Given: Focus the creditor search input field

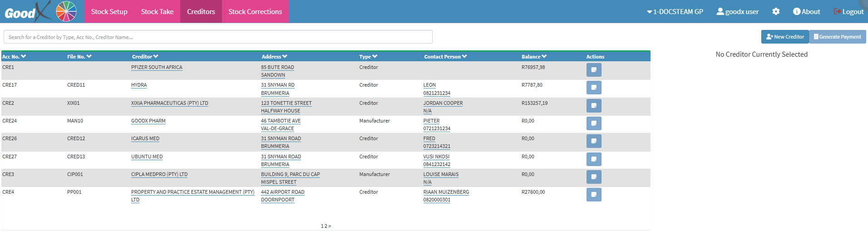Looking at the screenshot, I should 218,37.
